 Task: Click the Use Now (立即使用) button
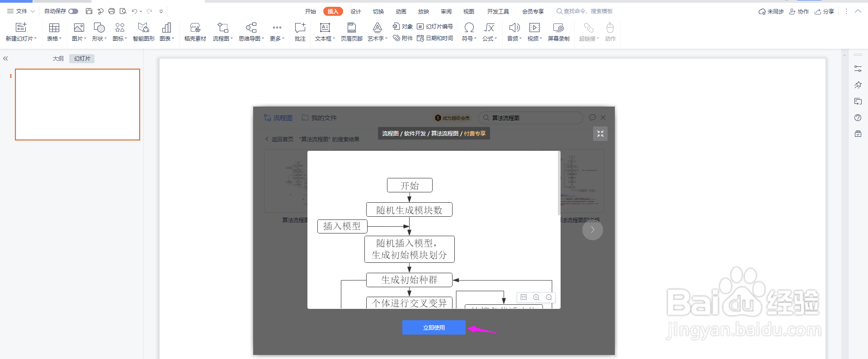click(x=434, y=327)
